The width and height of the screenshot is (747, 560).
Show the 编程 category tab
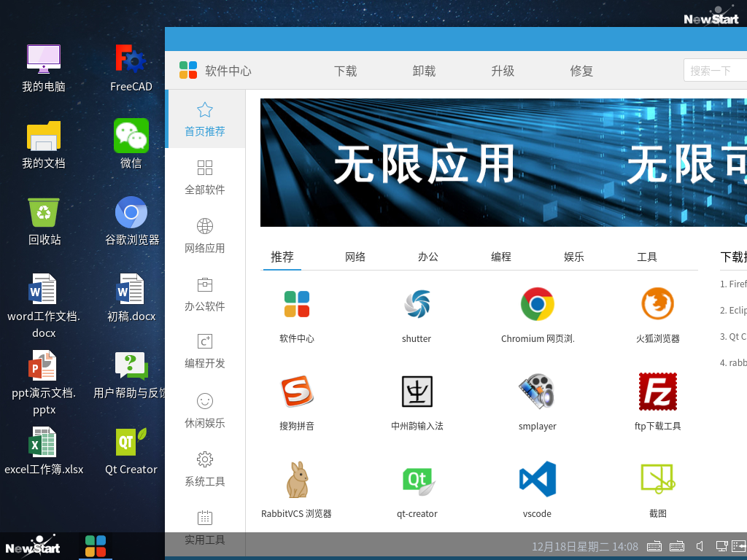(x=500, y=257)
